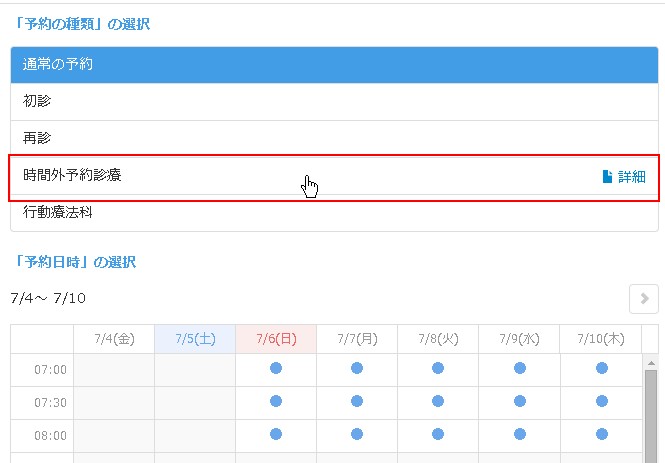Screen dimensions: 665x463
Task: Go to next week with arrow button
Action: pyautogui.click(x=644, y=299)
